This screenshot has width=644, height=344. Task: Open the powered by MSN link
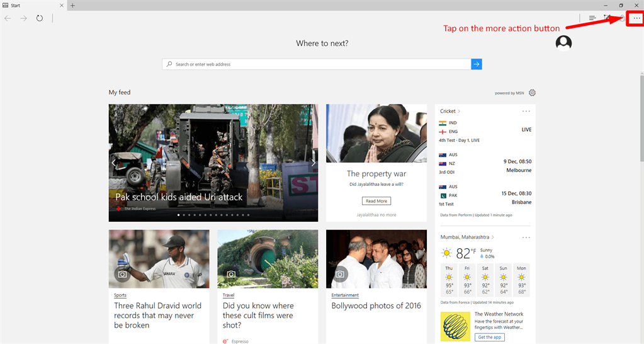pos(509,93)
